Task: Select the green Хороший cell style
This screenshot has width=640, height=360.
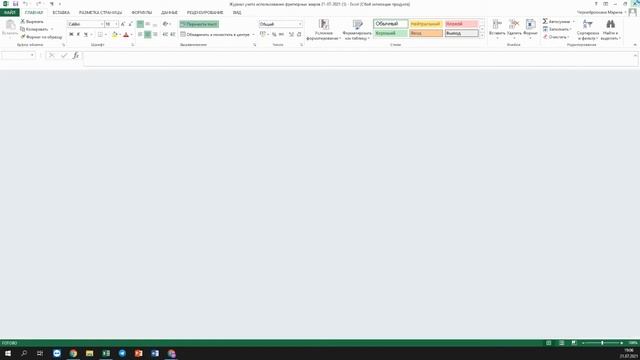Action: click(x=391, y=33)
